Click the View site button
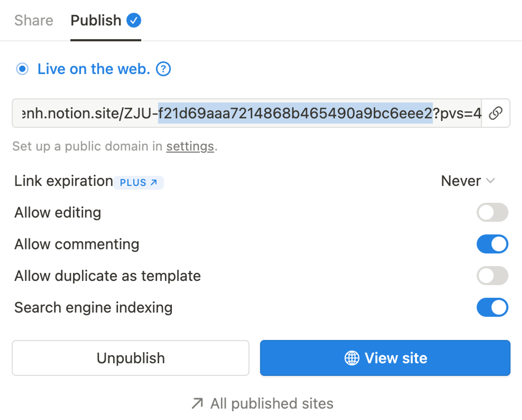The height and width of the screenshot is (420, 522). tap(385, 357)
